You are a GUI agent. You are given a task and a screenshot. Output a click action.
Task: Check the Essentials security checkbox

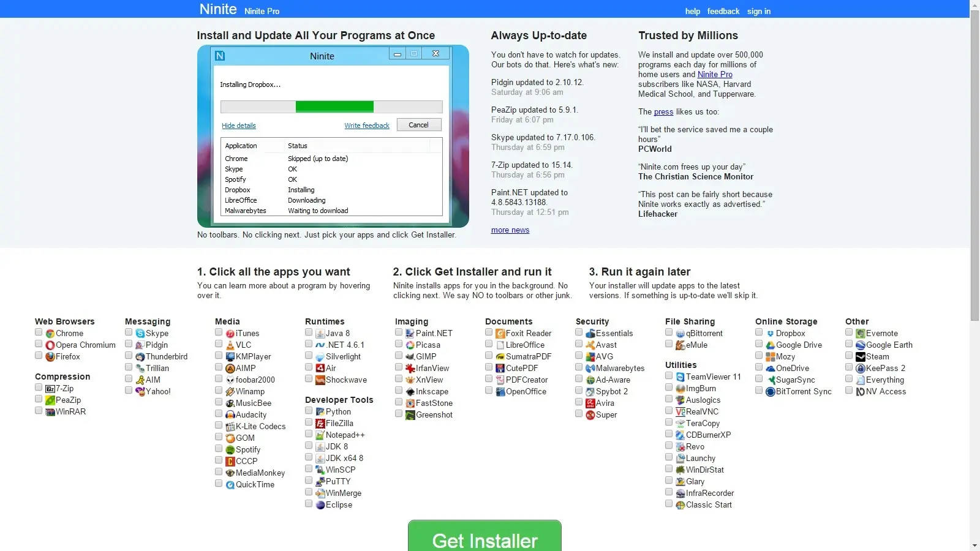click(579, 332)
